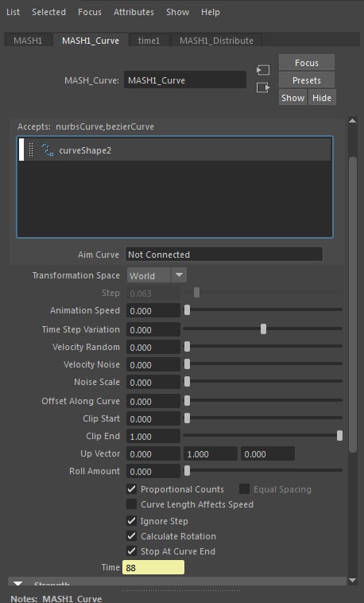Viewport: 364px width, 603px height.
Task: Click the vertical scrollbar thumb
Action: 352,304
